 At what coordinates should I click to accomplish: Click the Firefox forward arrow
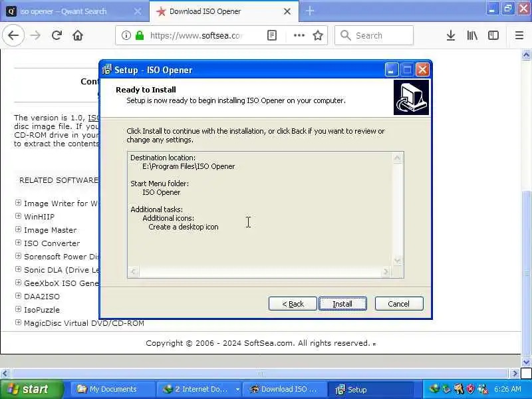tap(35, 35)
